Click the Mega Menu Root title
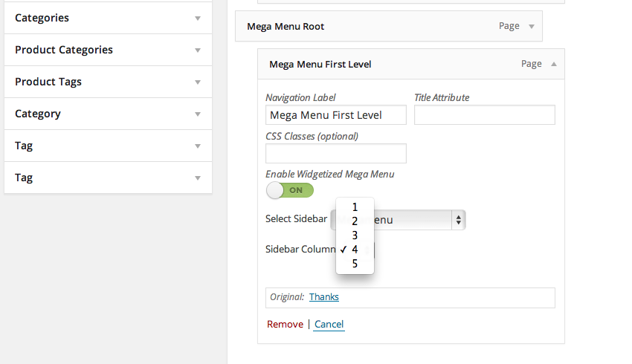 286,27
